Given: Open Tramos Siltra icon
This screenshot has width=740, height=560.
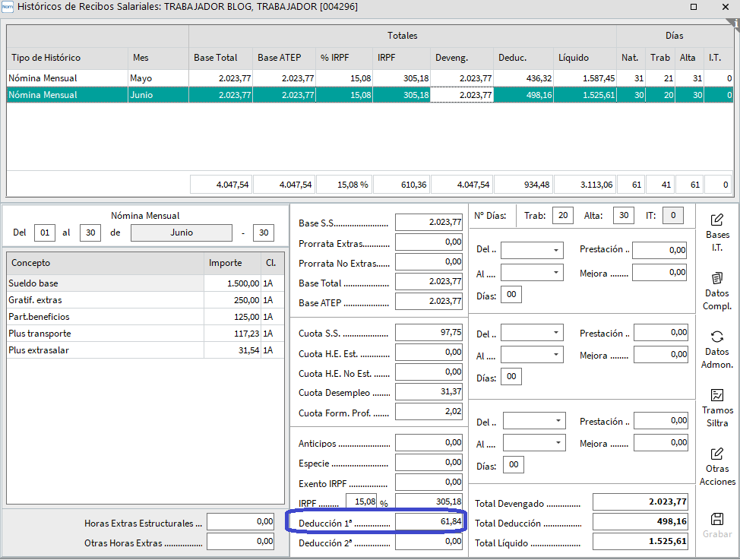Looking at the screenshot, I should 717,395.
